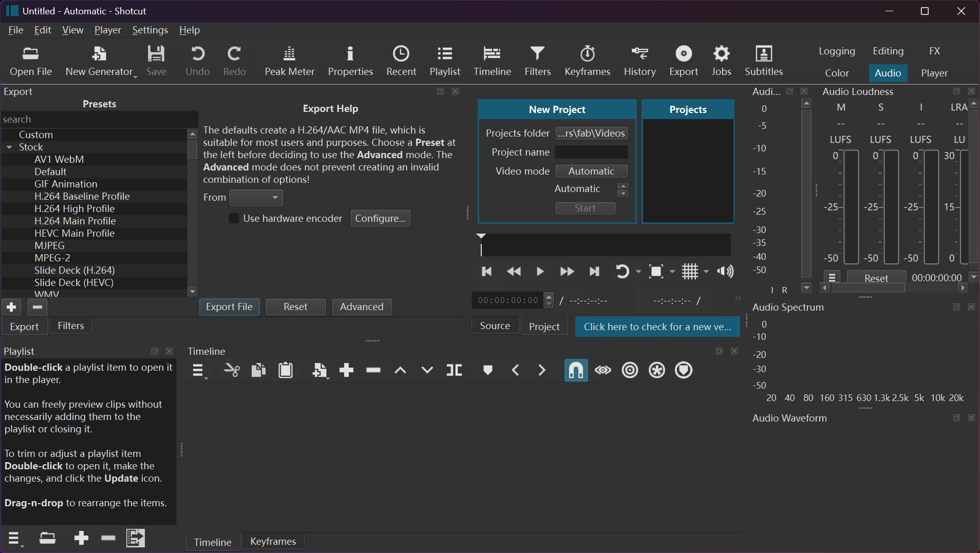Image resolution: width=980 pixels, height=553 pixels.
Task: Enable the Use hardware encoder checkbox
Action: (x=234, y=218)
